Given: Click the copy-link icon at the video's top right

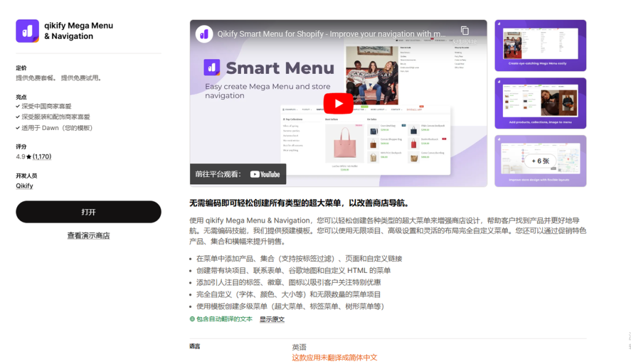Looking at the screenshot, I should click(465, 29).
